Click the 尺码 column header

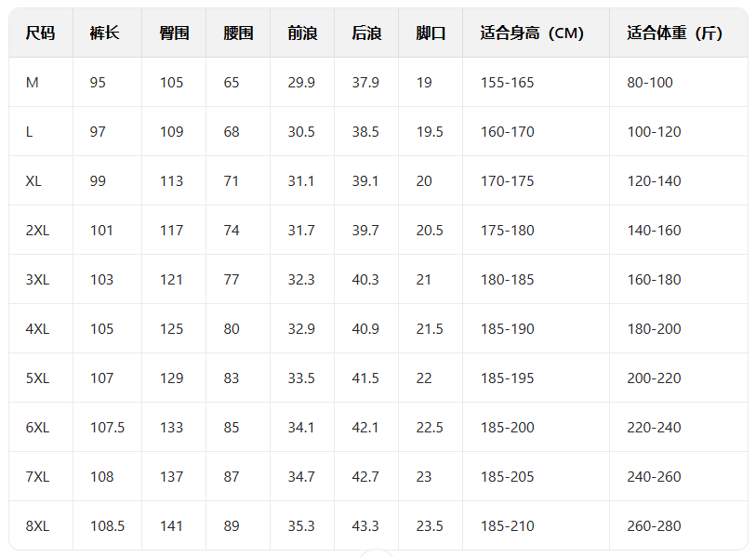(40, 33)
